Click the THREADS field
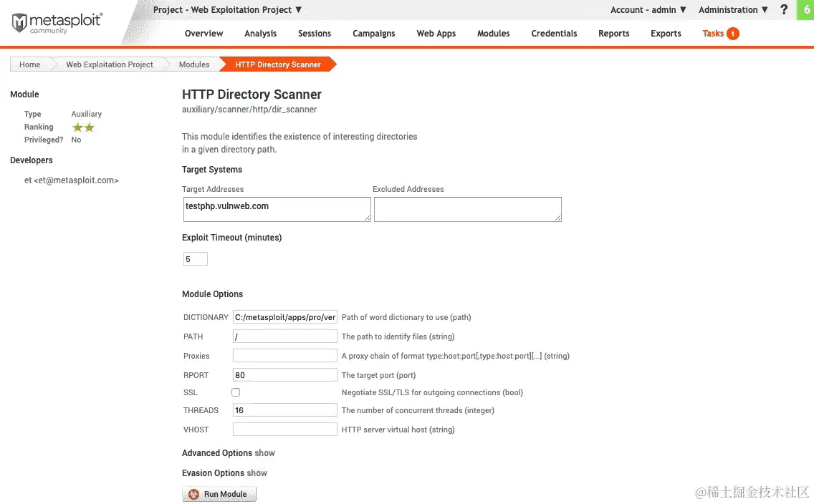The image size is (814, 504). tap(285, 409)
